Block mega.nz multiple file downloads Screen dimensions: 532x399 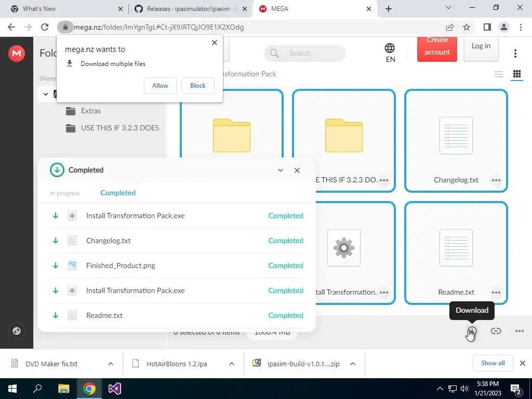(198, 86)
